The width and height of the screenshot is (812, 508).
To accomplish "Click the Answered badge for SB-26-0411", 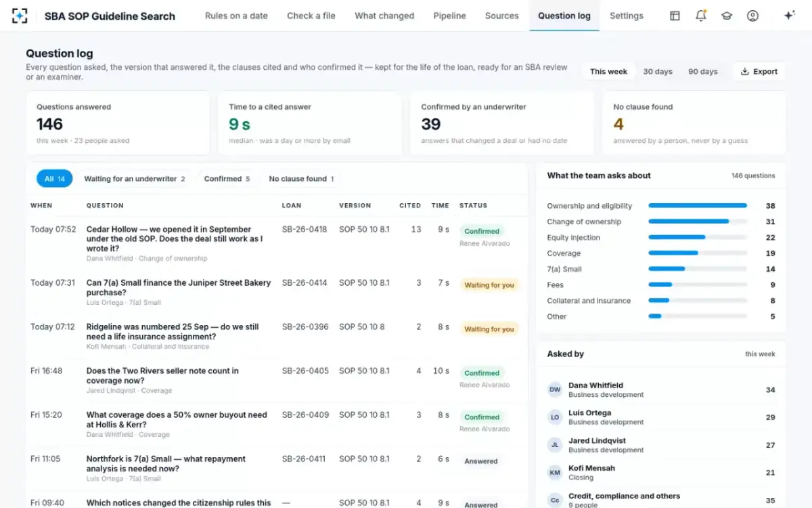I will tap(481, 461).
